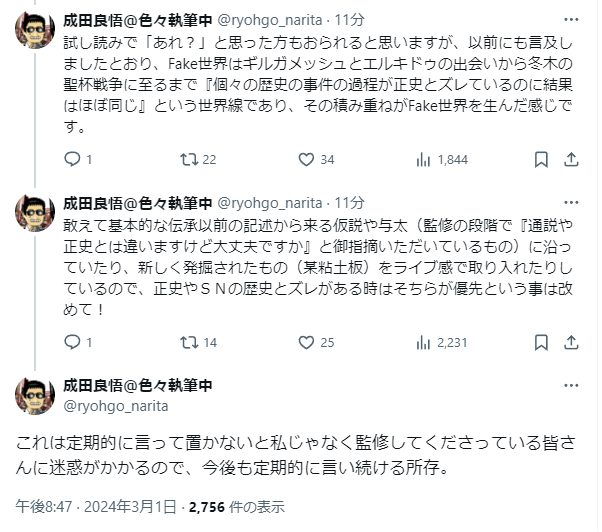Screen dimensions: 602x532
Task: Click the 11分 timestamp on second tweet
Action: [350, 202]
